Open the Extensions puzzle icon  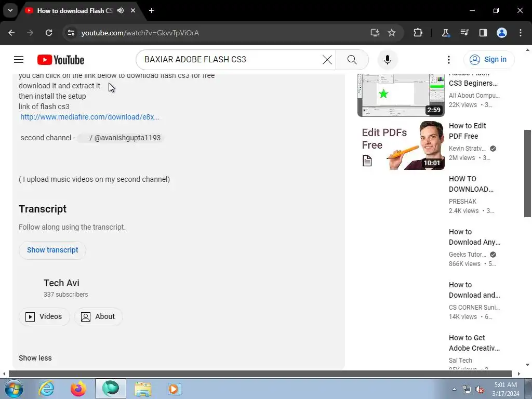418,33
